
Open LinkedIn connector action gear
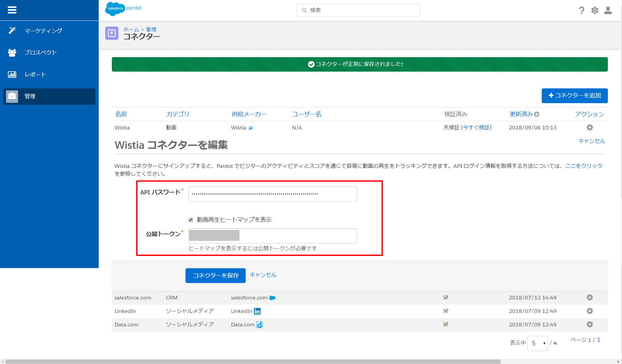click(x=590, y=311)
